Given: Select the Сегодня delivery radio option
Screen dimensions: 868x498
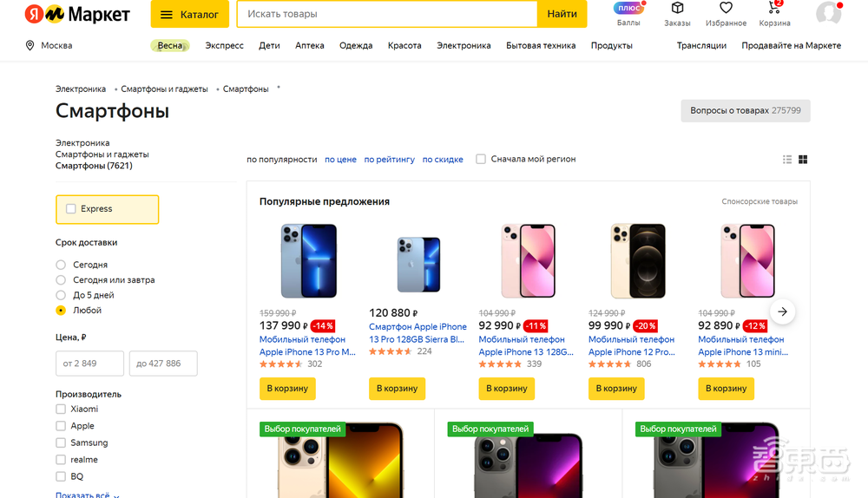Looking at the screenshot, I should 61,265.
